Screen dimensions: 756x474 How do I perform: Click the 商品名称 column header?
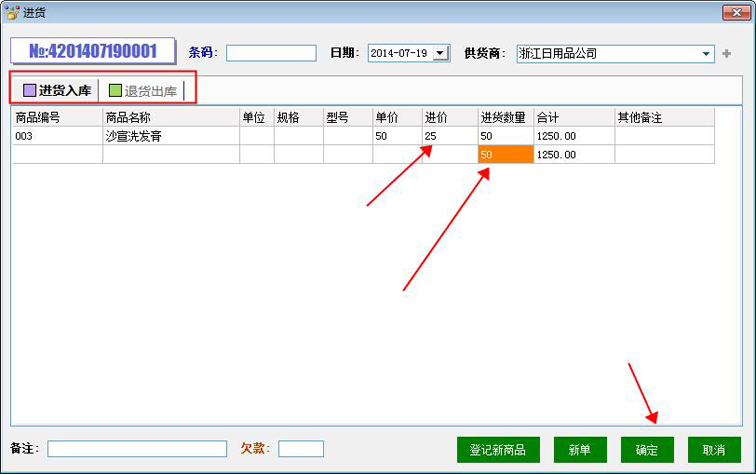171,118
